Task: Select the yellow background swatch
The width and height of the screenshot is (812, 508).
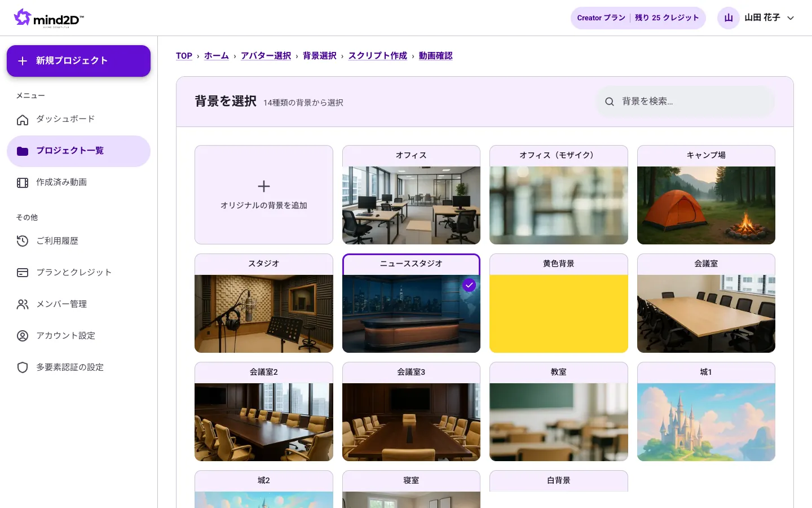Action: (x=559, y=314)
